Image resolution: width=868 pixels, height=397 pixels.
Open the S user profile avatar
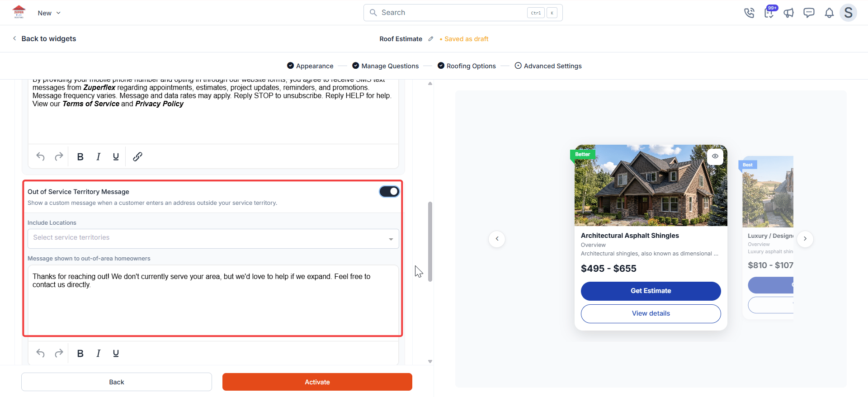[848, 13]
